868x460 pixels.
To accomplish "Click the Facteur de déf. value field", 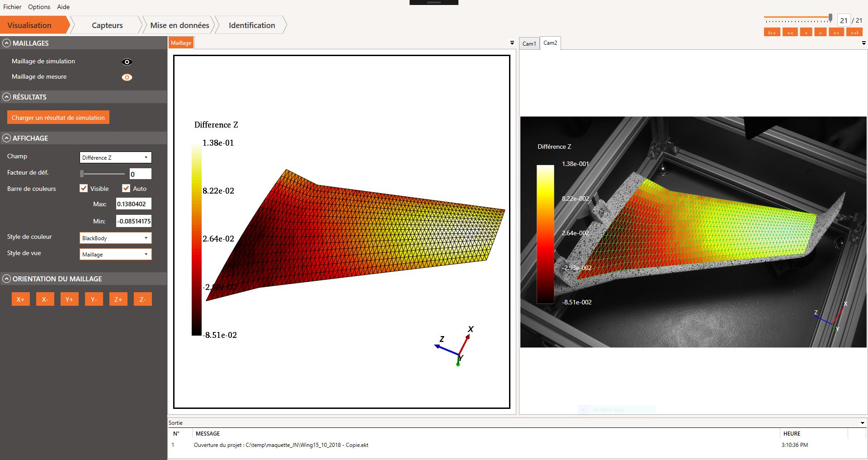I will [x=140, y=174].
